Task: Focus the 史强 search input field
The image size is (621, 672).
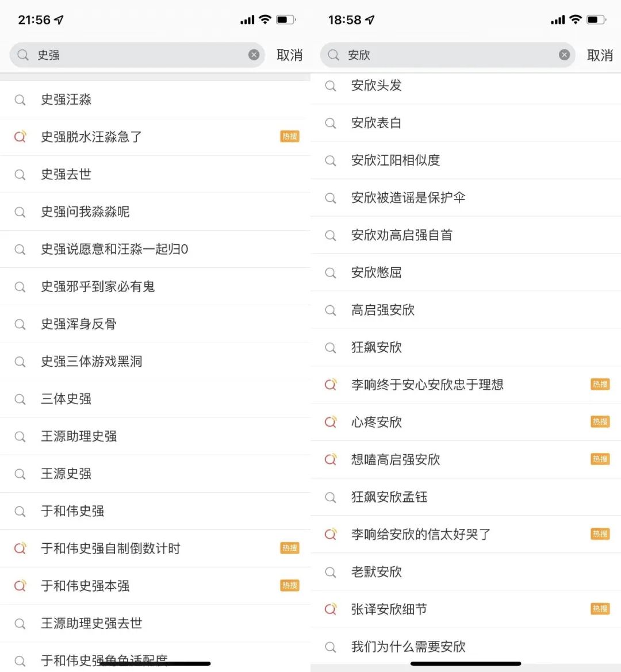Action: pos(138,55)
